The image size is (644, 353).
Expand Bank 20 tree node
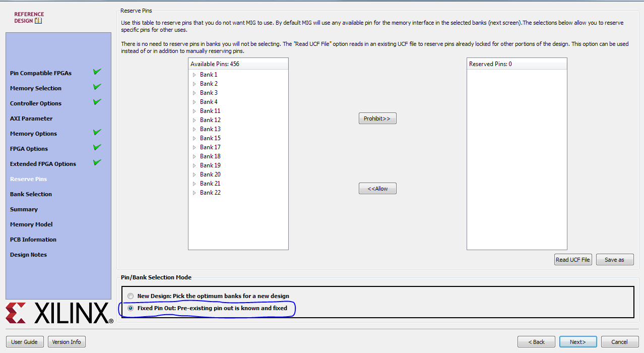195,174
